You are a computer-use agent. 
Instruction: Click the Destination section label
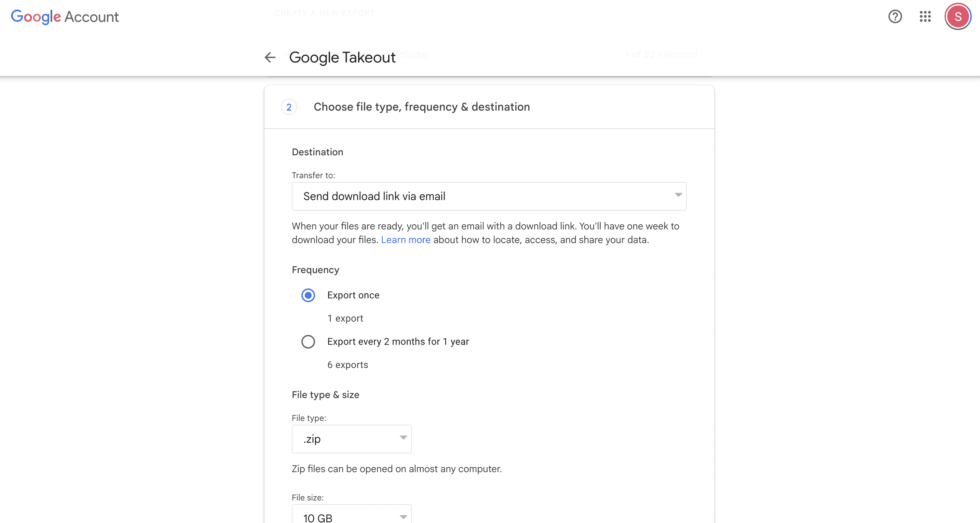pos(317,152)
